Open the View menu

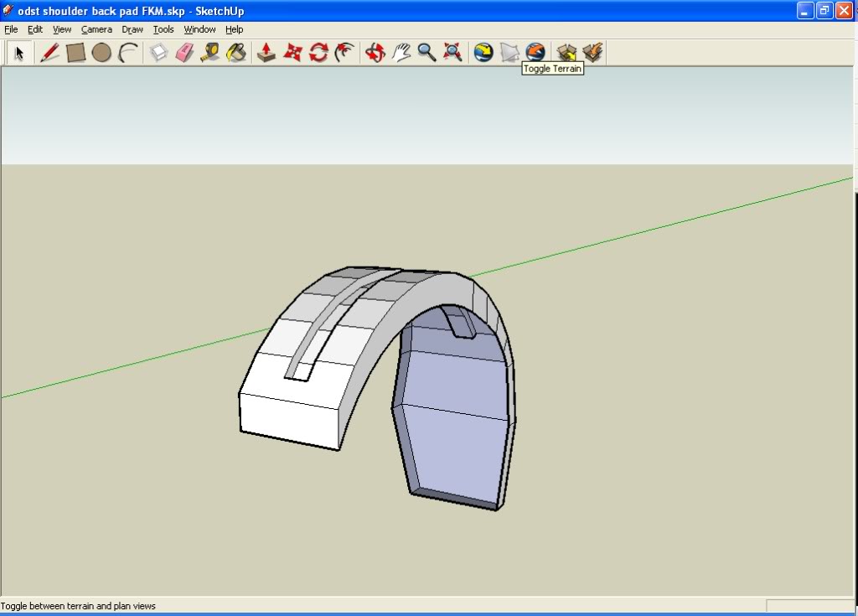[x=62, y=29]
